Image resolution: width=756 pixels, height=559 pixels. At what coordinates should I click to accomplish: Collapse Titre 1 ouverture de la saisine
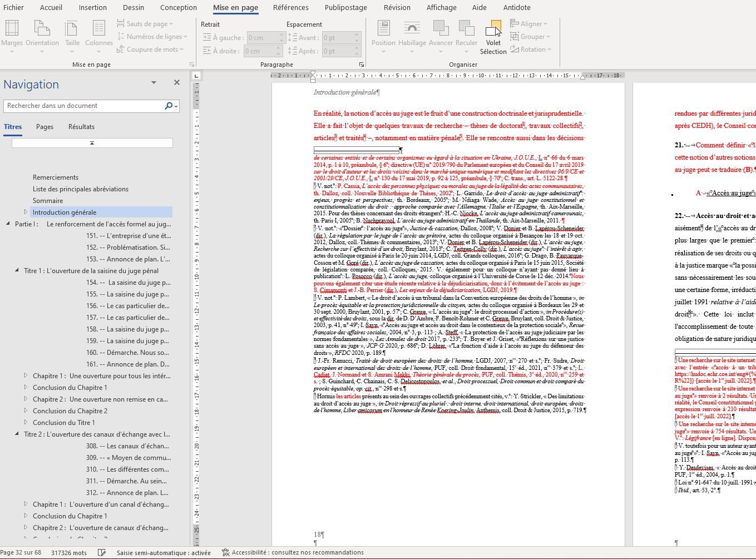17,270
